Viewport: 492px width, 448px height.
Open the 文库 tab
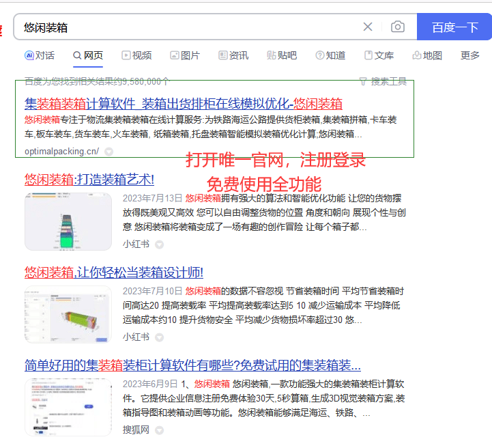coord(379,55)
